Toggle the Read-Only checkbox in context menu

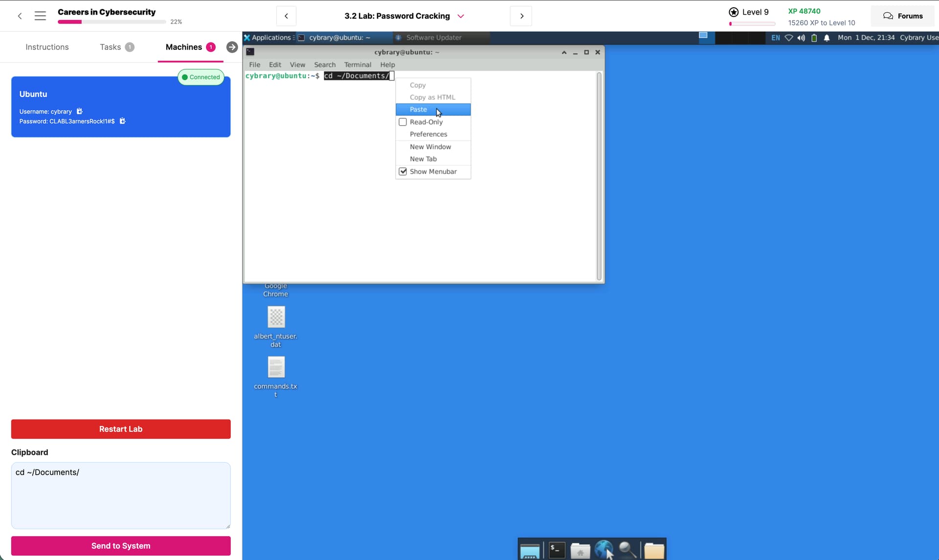403,122
